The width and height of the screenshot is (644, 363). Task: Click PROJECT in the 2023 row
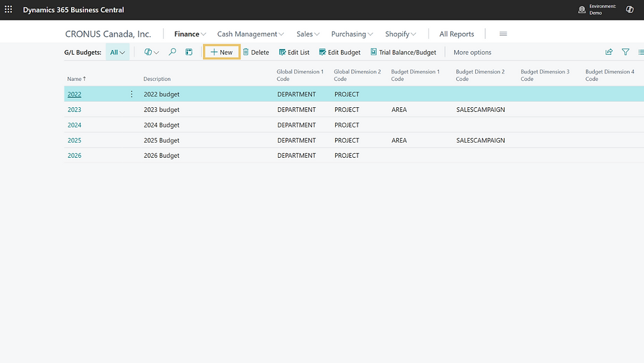pyautogui.click(x=347, y=109)
